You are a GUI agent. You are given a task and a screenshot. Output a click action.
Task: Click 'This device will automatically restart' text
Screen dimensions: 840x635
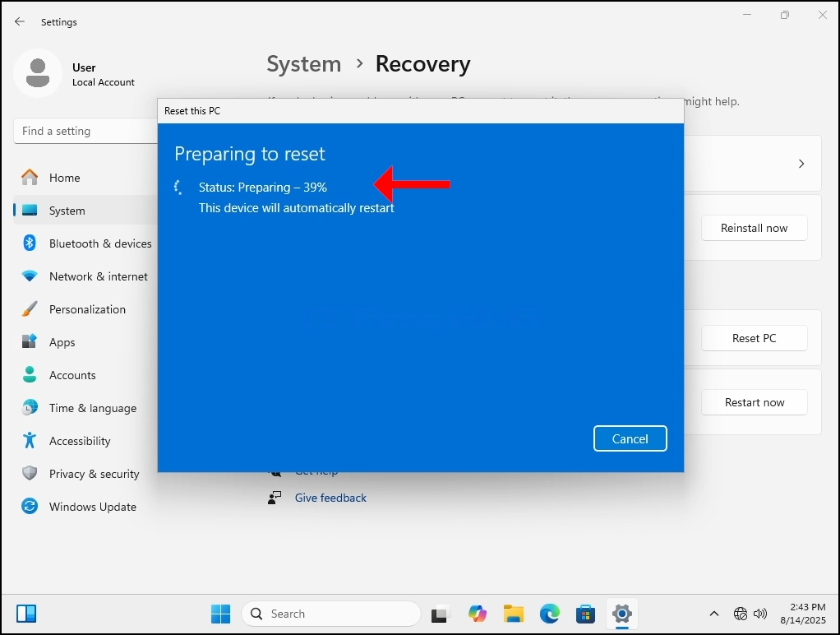coord(296,208)
